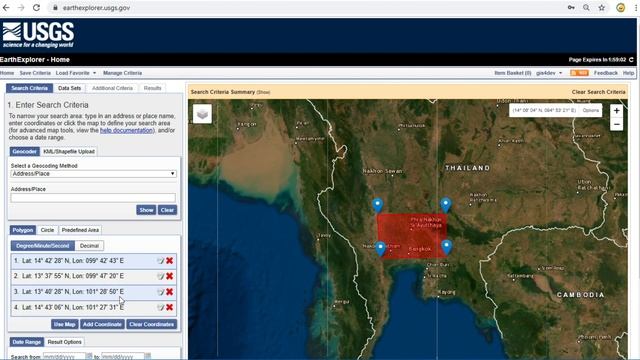Open the help documentation link
The image size is (640, 360).
pos(127,130)
